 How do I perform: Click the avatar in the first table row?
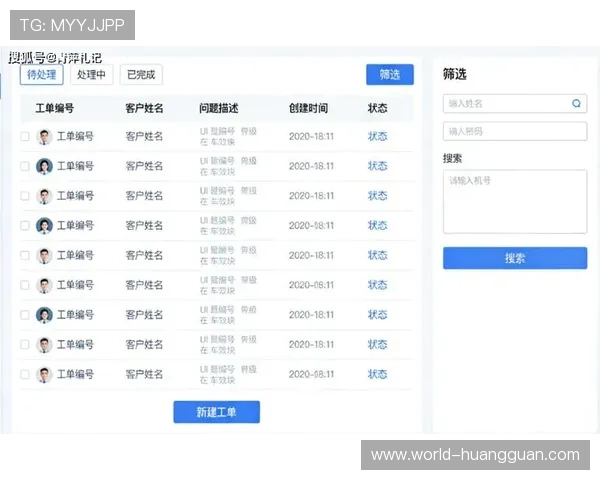click(44, 137)
